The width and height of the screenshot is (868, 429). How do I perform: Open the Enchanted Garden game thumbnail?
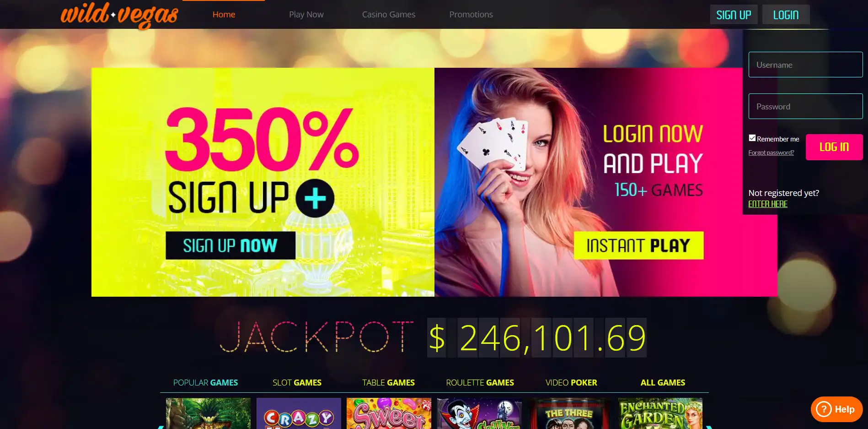click(660, 413)
